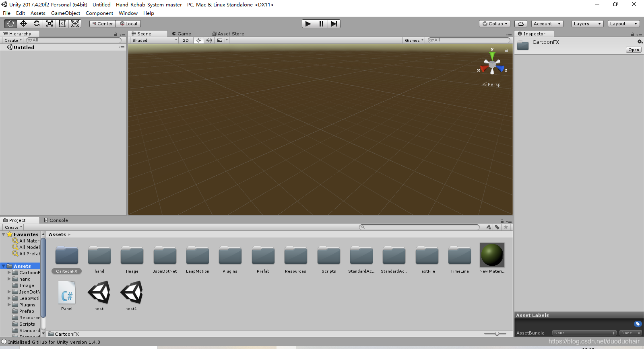The height and width of the screenshot is (349, 644).
Task: Switch to the Asset Store tab
Action: [228, 34]
